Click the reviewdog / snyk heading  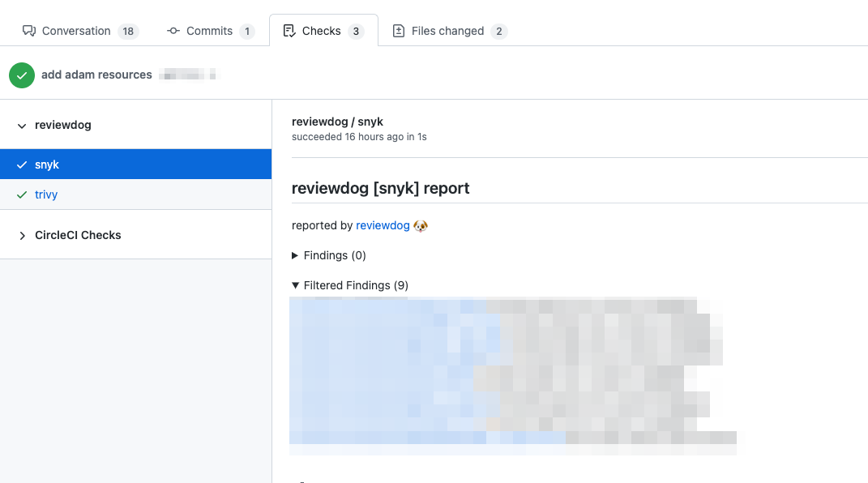coord(337,122)
